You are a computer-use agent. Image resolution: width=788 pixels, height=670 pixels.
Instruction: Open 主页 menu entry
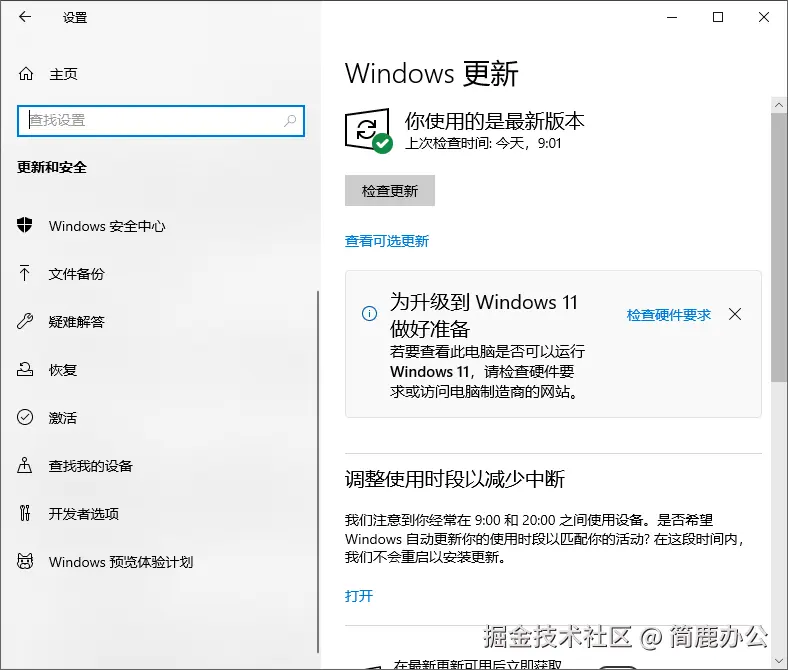63,74
